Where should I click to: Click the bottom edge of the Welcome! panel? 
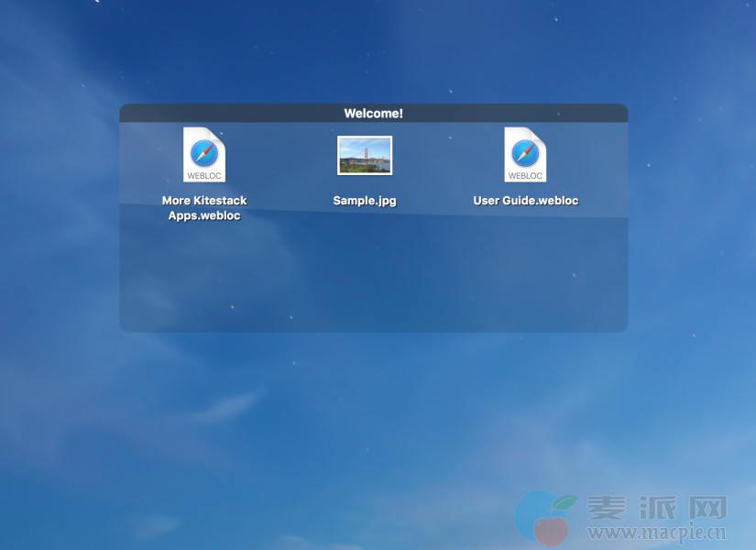point(373,329)
